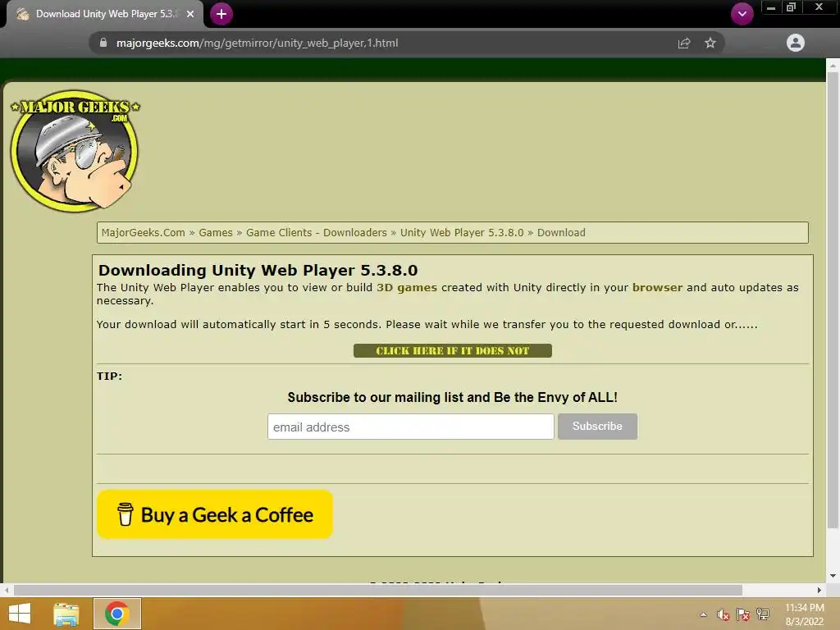Viewport: 840px width, 630px height.
Task: Click the network tray icon
Action: (762, 614)
